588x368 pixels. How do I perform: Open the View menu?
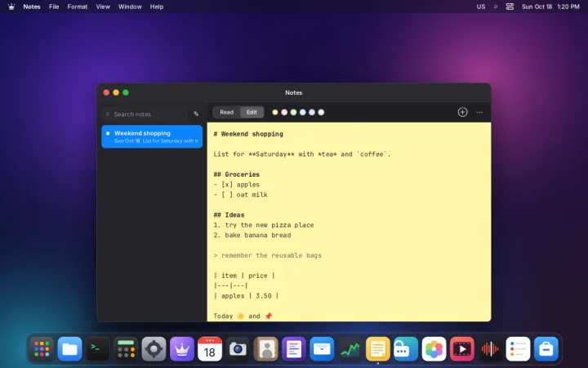pyautogui.click(x=103, y=7)
